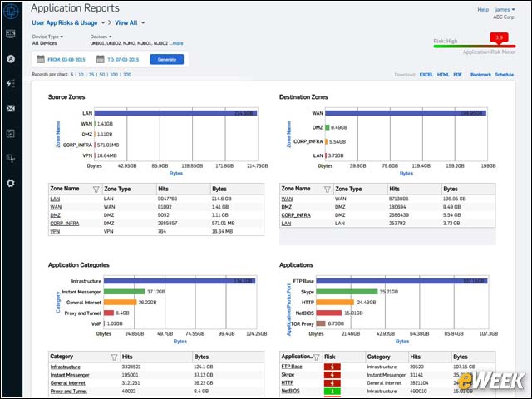Set records per chart to 100
Screen dimensions: 532x399
tap(114, 75)
